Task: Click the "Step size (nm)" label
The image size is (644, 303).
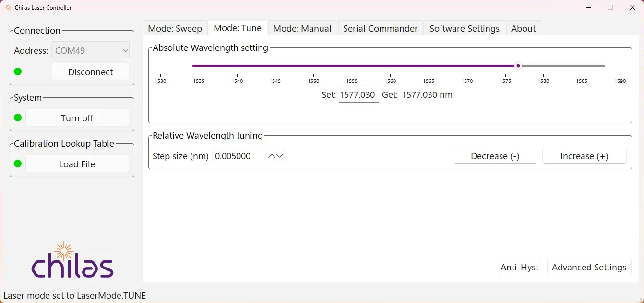Action: [181, 156]
